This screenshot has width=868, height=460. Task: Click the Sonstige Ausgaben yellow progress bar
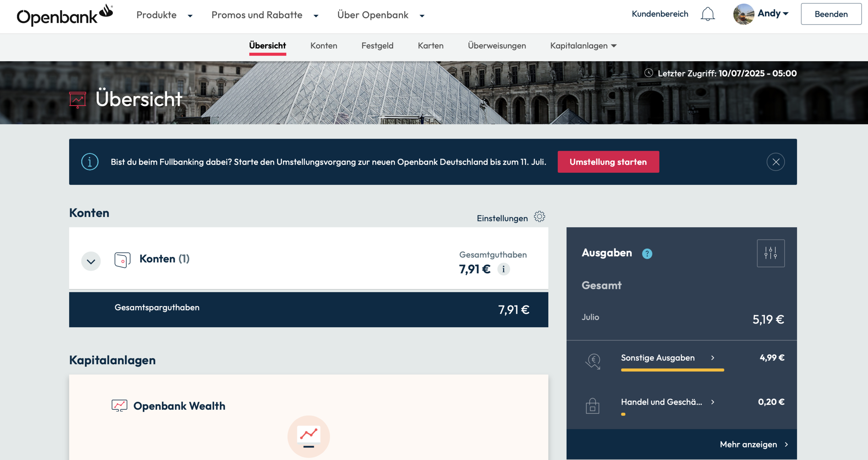[x=672, y=370]
